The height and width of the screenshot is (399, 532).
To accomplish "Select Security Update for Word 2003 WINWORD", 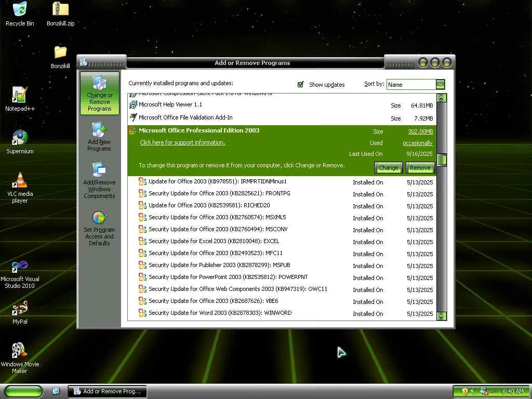I will point(282,313).
